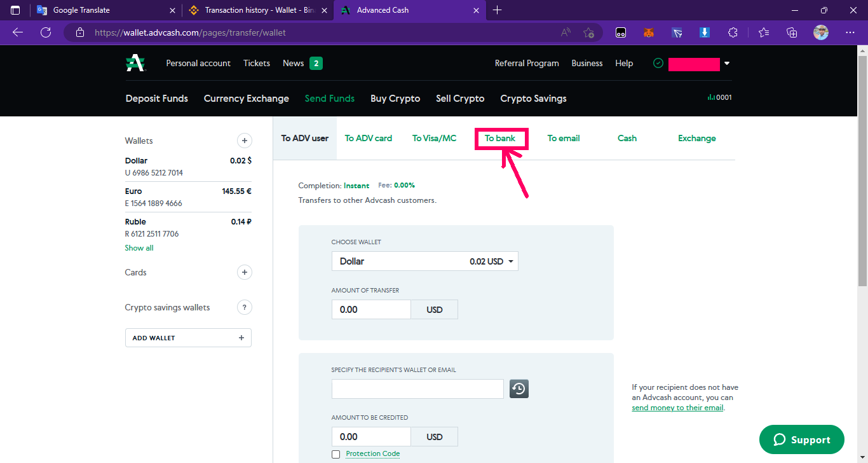Open the Support chat button

(802, 439)
